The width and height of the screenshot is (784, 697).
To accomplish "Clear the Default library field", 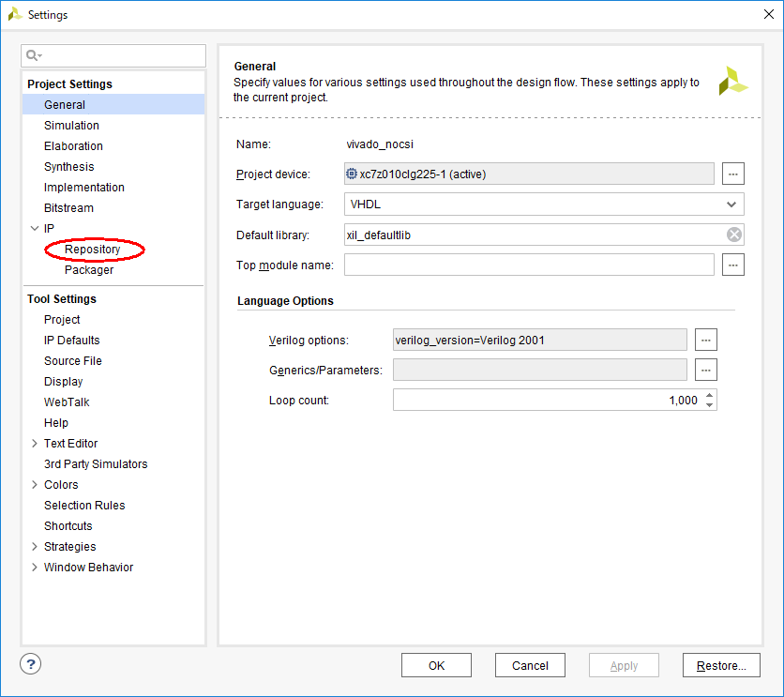I will [x=734, y=235].
